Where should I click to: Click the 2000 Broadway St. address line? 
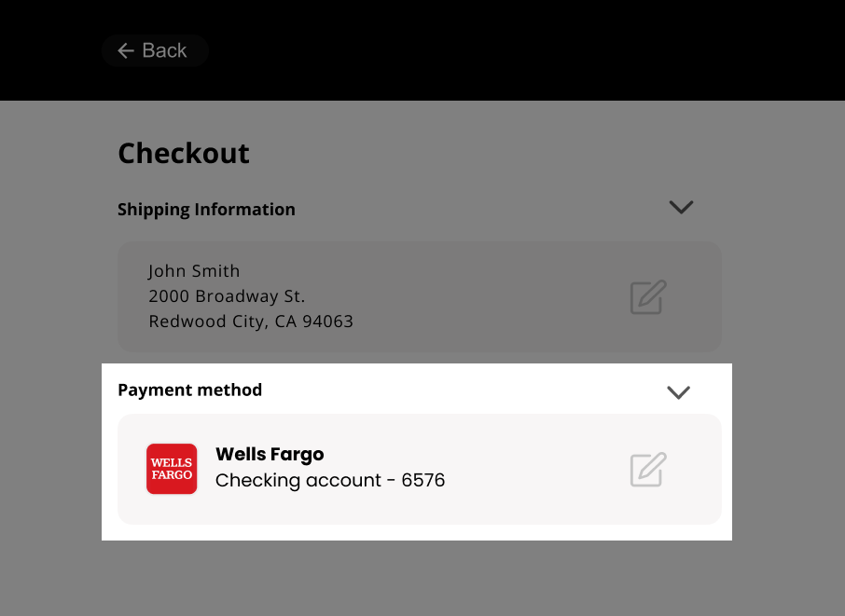[227, 296]
